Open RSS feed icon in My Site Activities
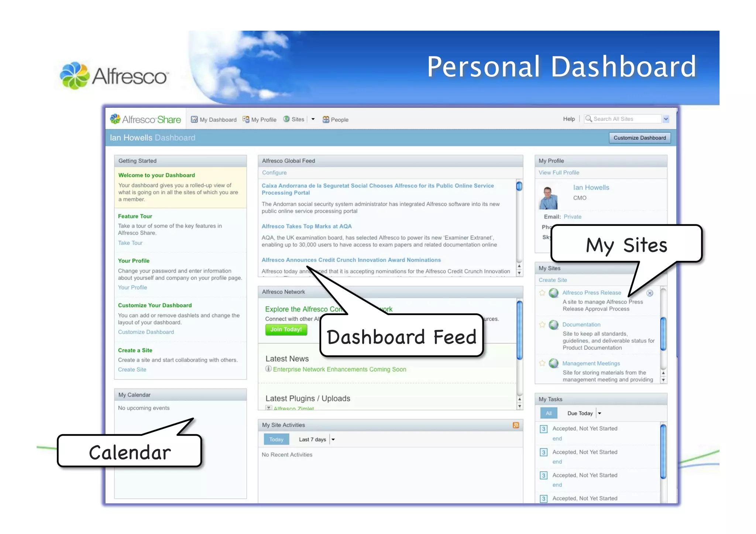The width and height of the screenshot is (756, 534). tap(516, 425)
